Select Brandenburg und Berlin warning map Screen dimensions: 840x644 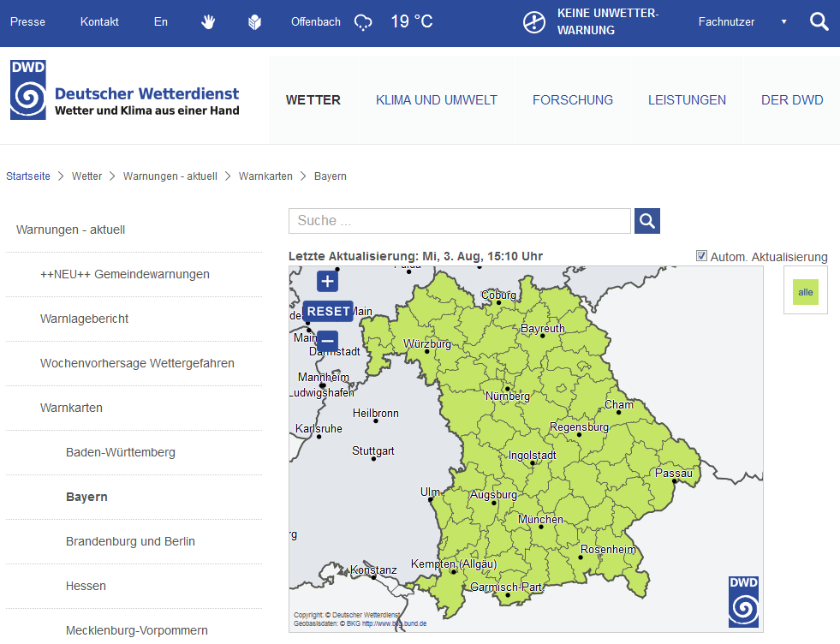tap(130, 541)
